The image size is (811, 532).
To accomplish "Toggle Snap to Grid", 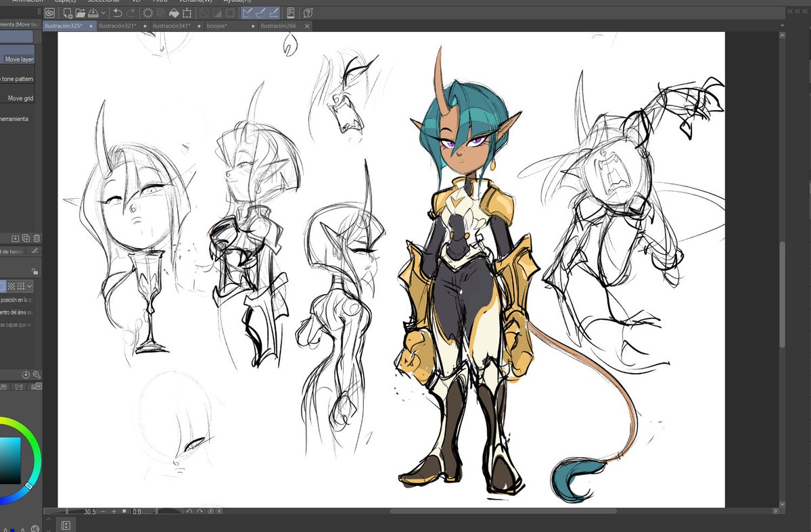I will (274, 13).
